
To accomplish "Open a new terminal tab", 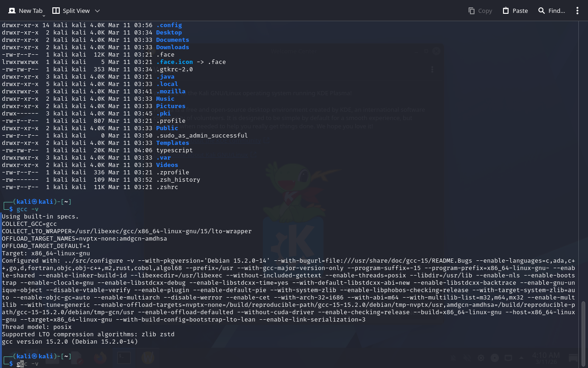I will coord(25,11).
